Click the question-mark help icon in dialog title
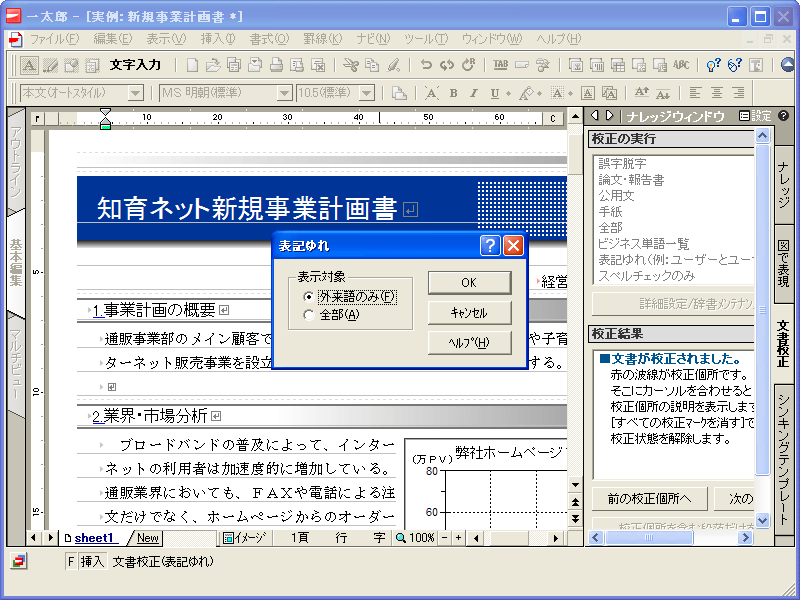This screenshot has width=800, height=600. (490, 245)
